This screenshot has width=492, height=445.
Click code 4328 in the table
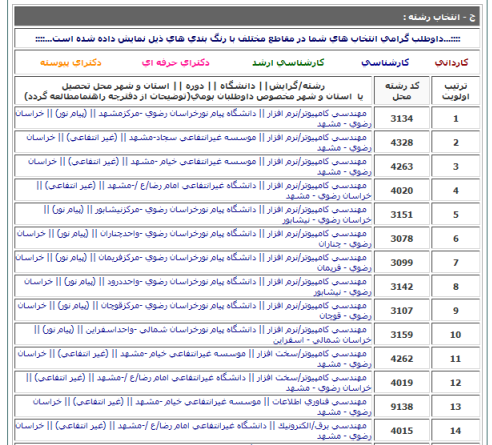click(x=402, y=142)
